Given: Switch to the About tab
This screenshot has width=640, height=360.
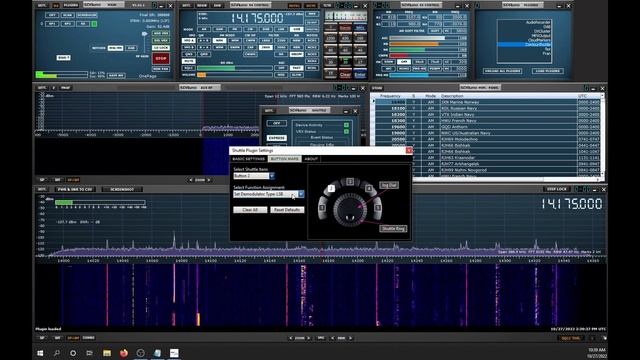Looking at the screenshot, I should click(x=311, y=159).
